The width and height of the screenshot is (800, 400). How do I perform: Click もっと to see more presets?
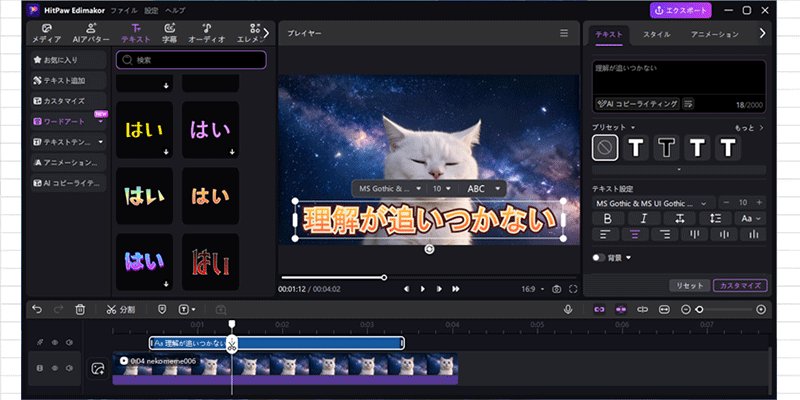tap(749, 128)
